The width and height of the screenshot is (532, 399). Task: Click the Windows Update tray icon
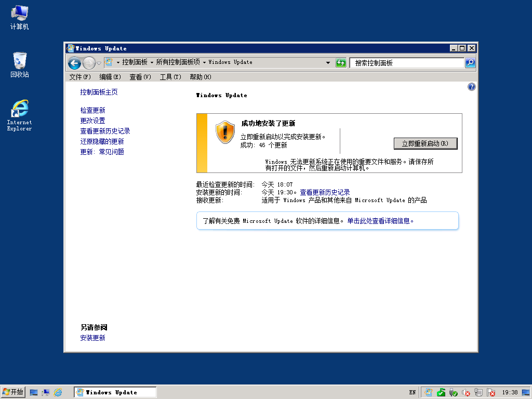point(429,393)
